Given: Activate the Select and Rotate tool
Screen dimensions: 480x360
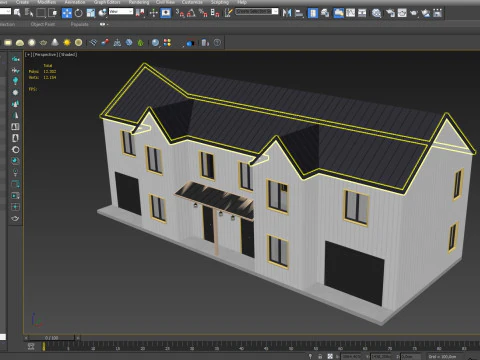Looking at the screenshot, I should point(79,13).
